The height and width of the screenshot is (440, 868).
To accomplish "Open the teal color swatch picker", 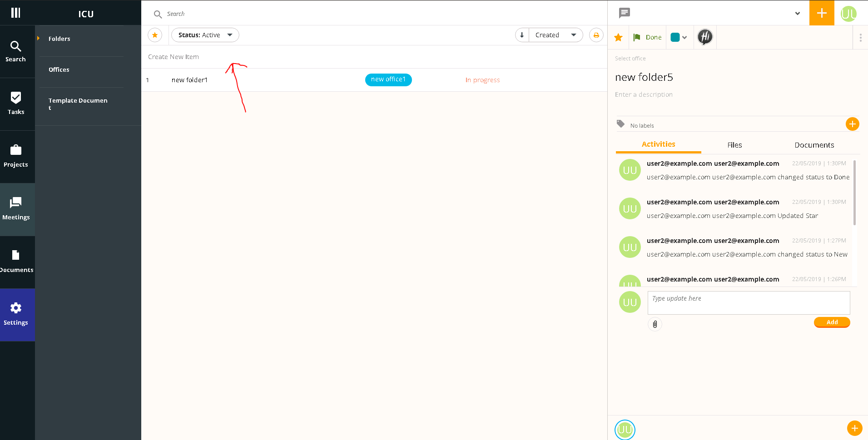I will click(679, 37).
